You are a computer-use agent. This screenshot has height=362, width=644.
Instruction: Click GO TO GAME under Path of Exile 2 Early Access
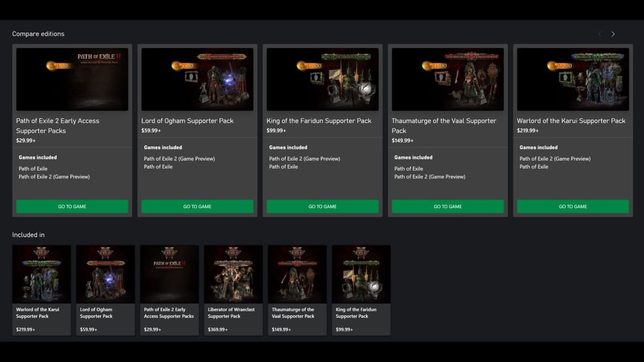tap(72, 206)
